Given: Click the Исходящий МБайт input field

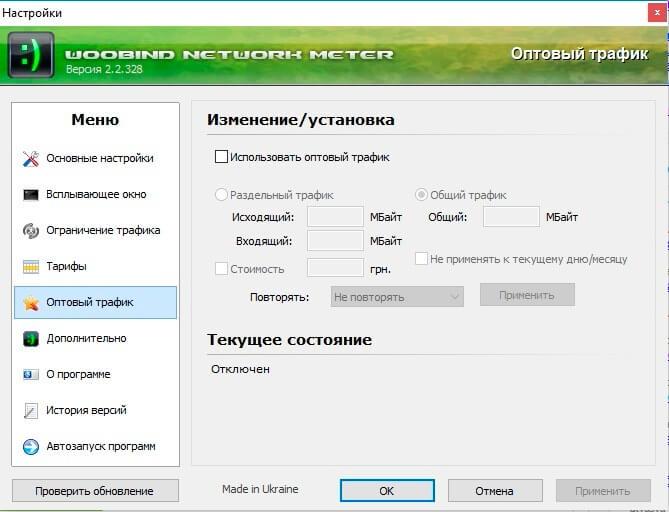Looking at the screenshot, I should pyautogui.click(x=335, y=217).
